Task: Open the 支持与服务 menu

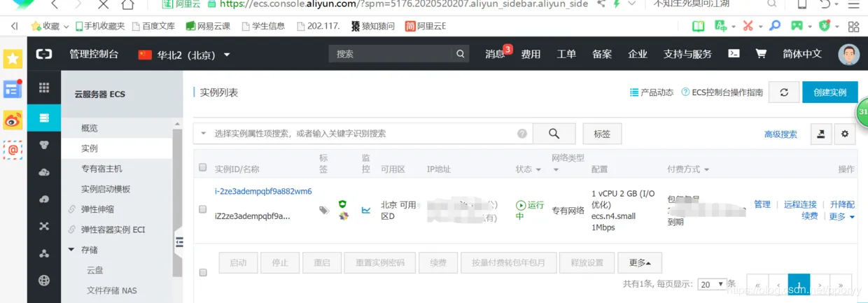Action: [x=687, y=54]
